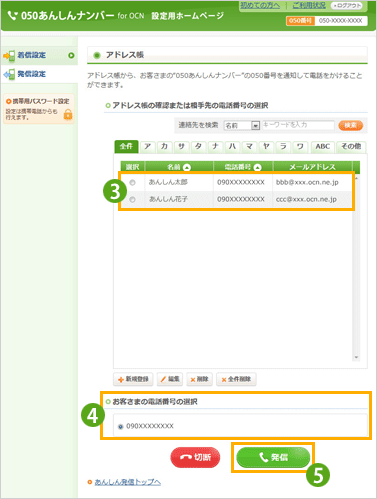Open 携帯用パスワード設定 panel

click(39, 109)
